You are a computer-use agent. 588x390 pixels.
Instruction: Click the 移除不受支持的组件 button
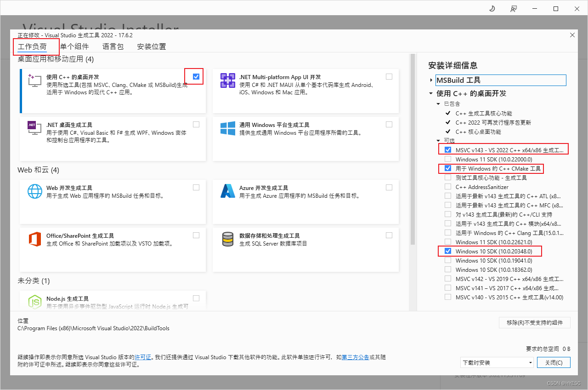tap(534, 322)
